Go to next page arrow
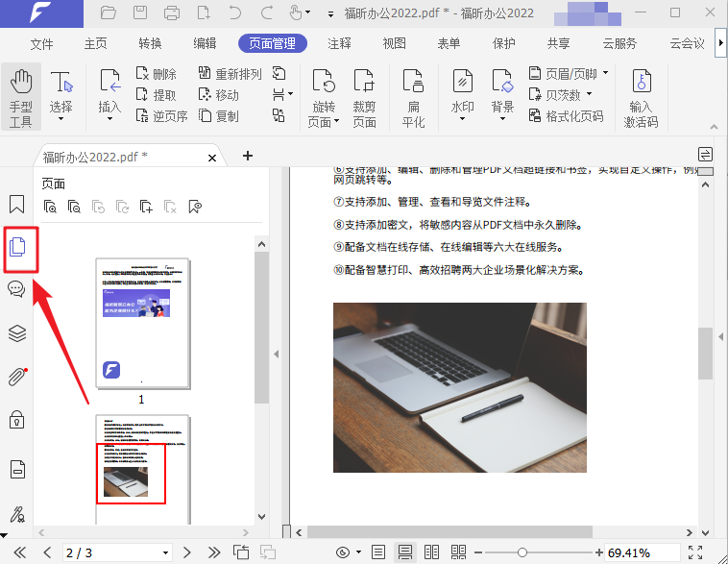The width and height of the screenshot is (728, 564). pyautogui.click(x=186, y=552)
